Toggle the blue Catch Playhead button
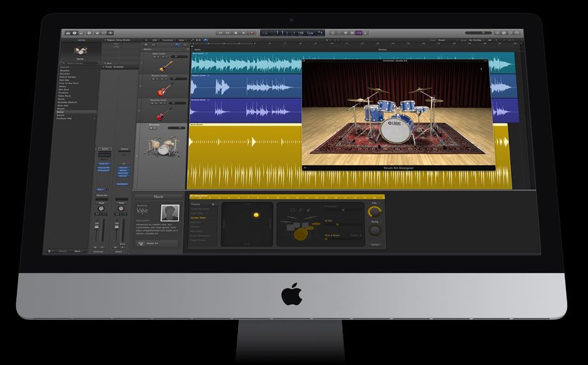 pyautogui.click(x=205, y=40)
